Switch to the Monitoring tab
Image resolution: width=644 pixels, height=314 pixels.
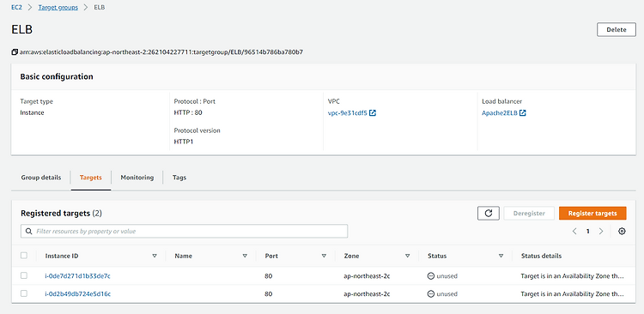pos(137,178)
